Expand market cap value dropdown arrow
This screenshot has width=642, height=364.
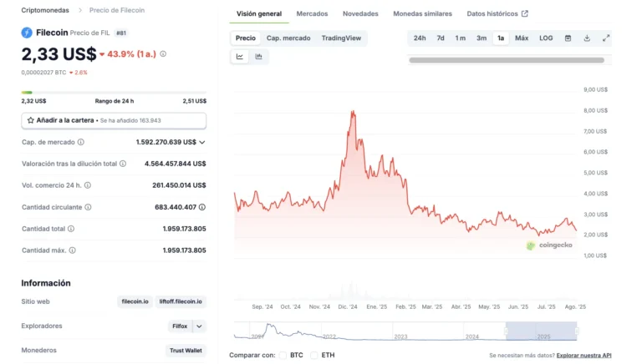(202, 142)
